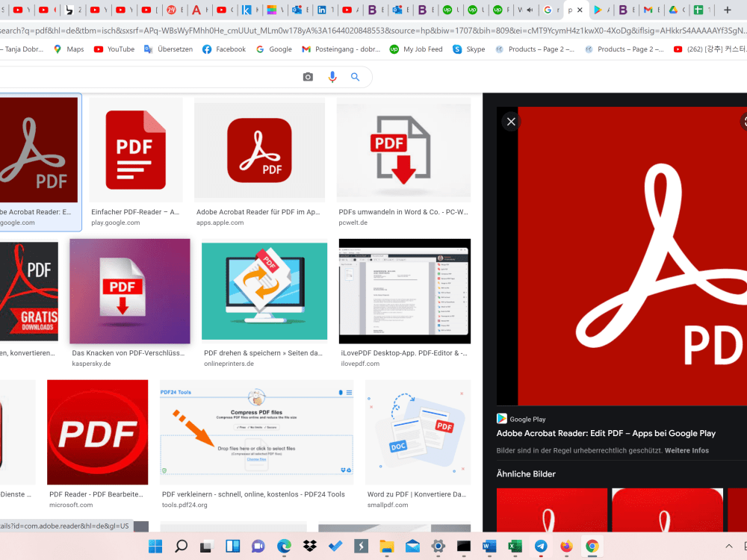Open Skype bookmark
This screenshot has width=747, height=560.
point(469,49)
